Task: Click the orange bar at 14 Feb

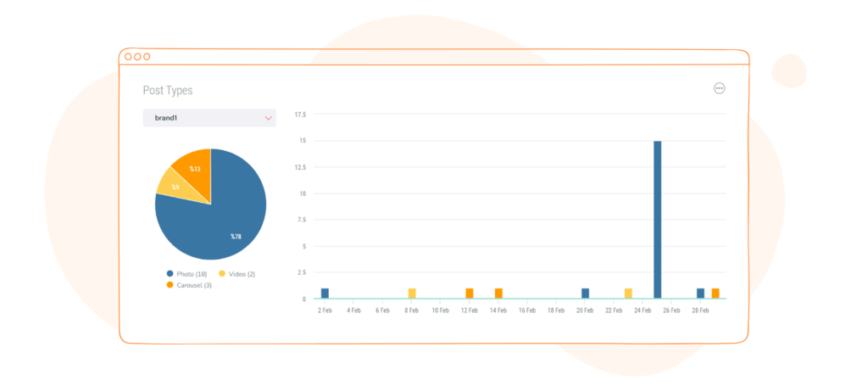Action: click(x=498, y=294)
